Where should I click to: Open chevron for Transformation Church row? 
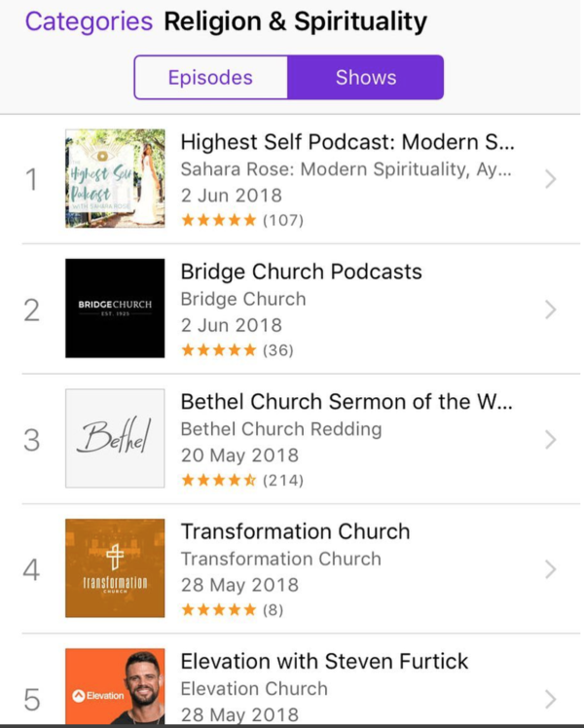pyautogui.click(x=551, y=569)
